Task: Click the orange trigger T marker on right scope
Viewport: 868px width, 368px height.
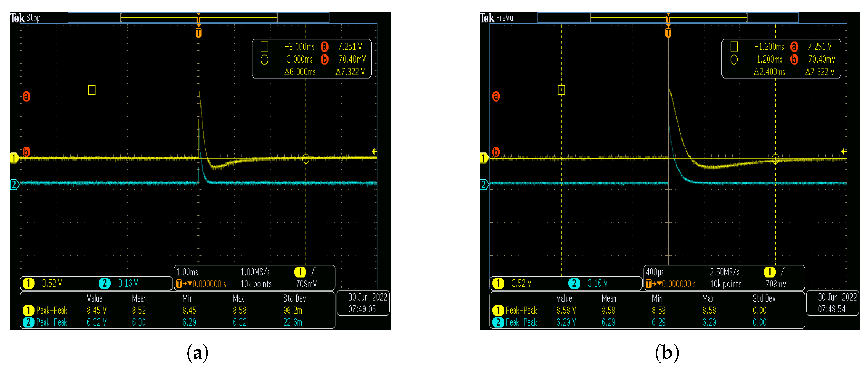Action: [668, 33]
